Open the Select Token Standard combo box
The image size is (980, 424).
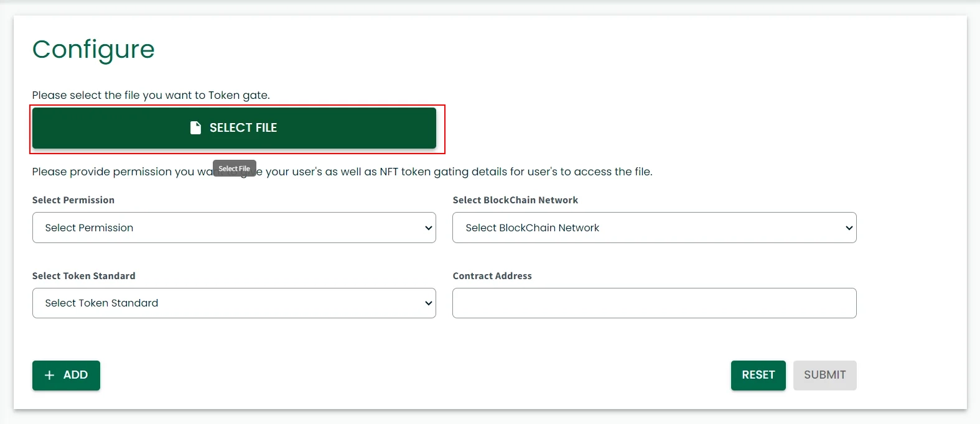pos(234,303)
